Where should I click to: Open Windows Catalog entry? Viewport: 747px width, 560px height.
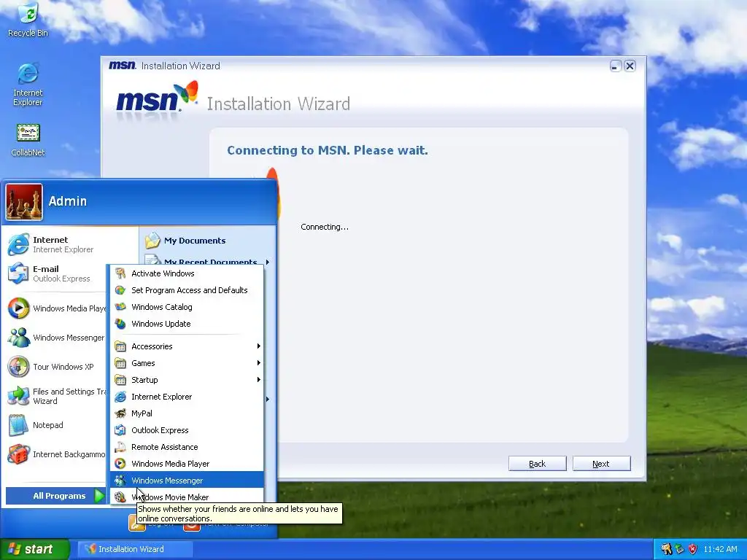[187, 307]
